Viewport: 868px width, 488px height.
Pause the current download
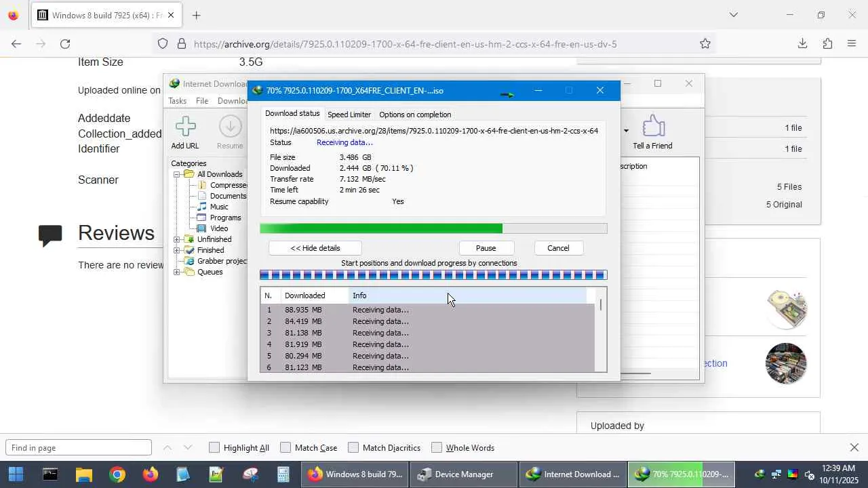click(486, 248)
